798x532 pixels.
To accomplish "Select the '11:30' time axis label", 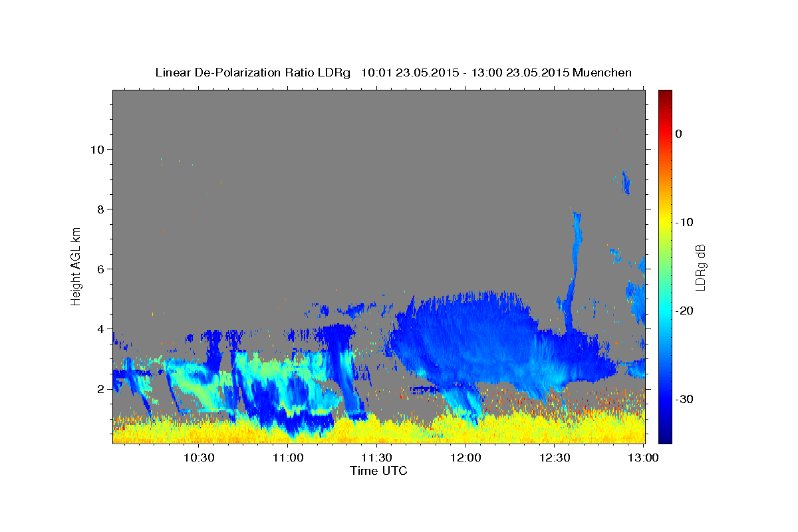I will click(x=376, y=458).
